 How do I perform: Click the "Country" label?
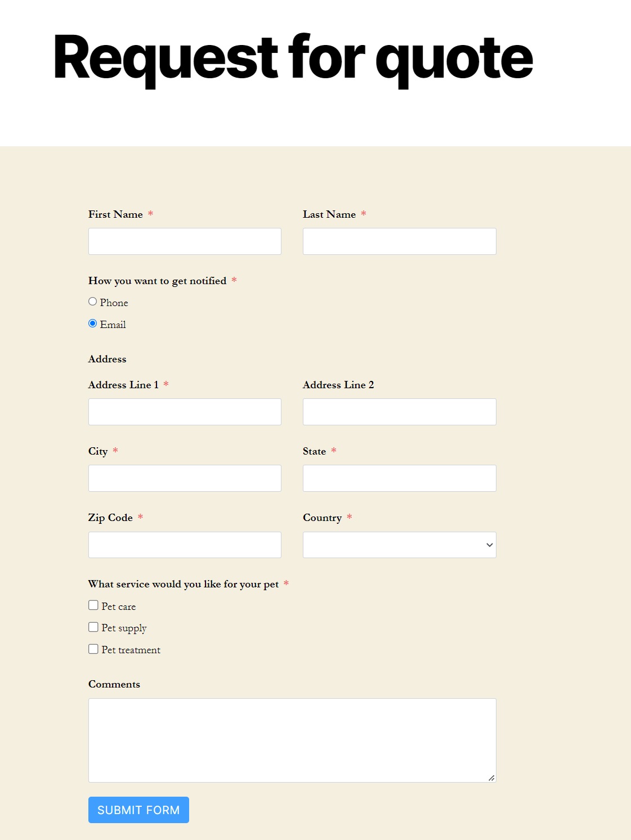click(x=323, y=518)
